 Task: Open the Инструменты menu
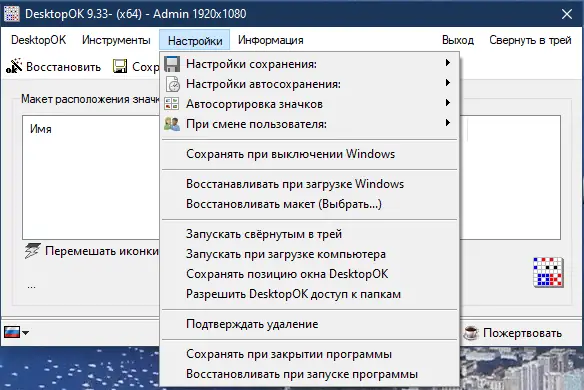pos(116,40)
